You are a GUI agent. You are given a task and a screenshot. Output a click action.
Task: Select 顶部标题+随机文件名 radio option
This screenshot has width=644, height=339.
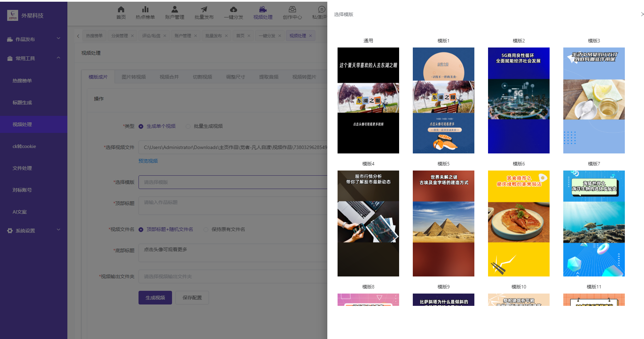tap(141, 230)
